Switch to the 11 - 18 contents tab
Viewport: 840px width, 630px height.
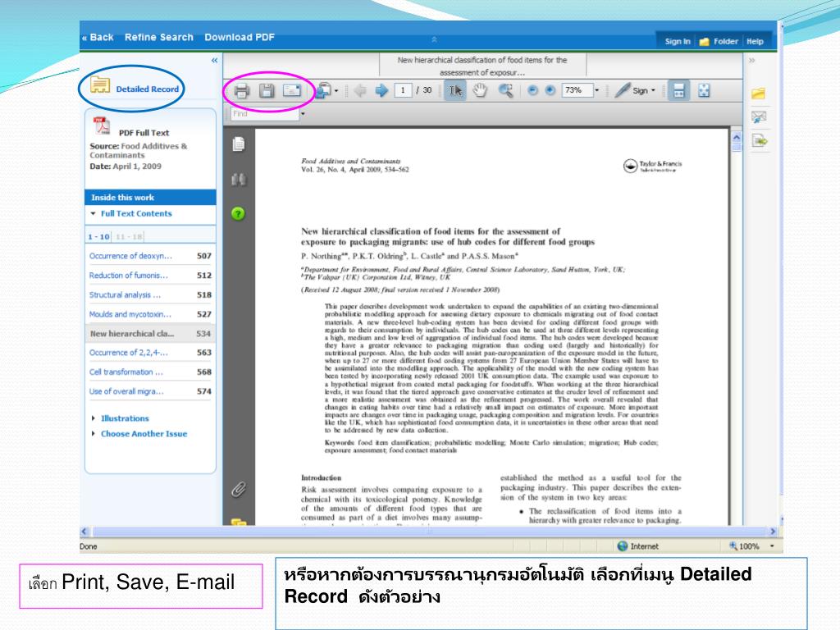pos(129,236)
